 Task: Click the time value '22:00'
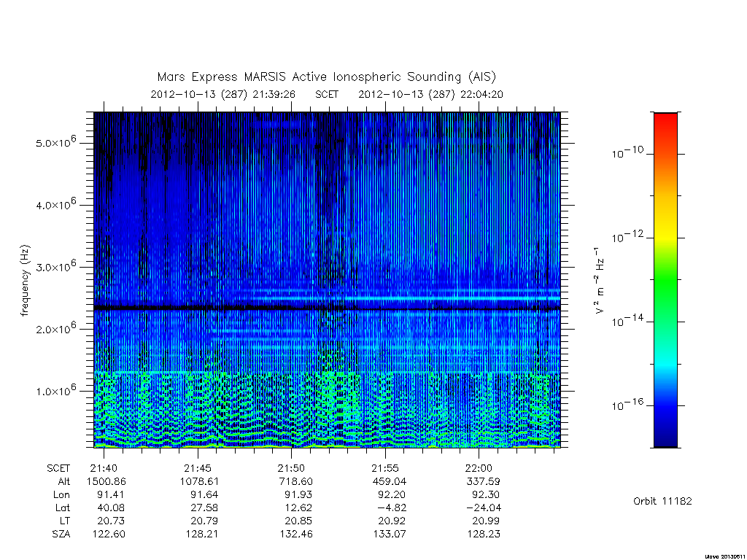[479, 468]
